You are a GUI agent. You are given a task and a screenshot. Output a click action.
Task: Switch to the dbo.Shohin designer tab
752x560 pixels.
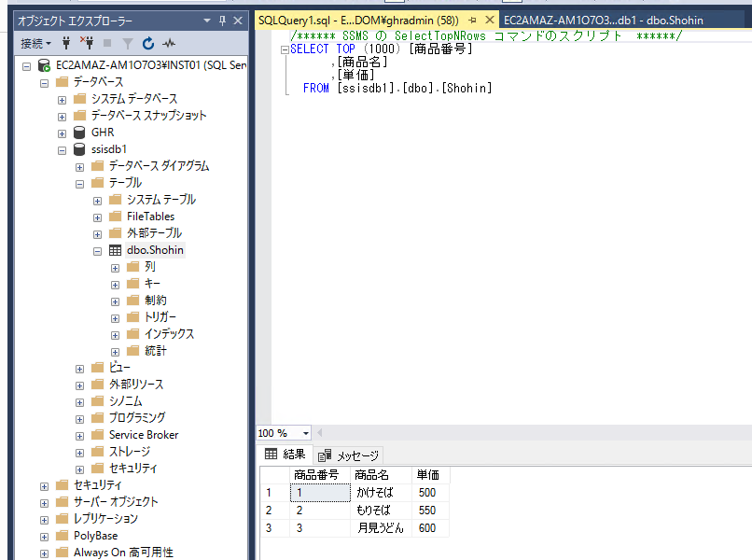click(604, 21)
